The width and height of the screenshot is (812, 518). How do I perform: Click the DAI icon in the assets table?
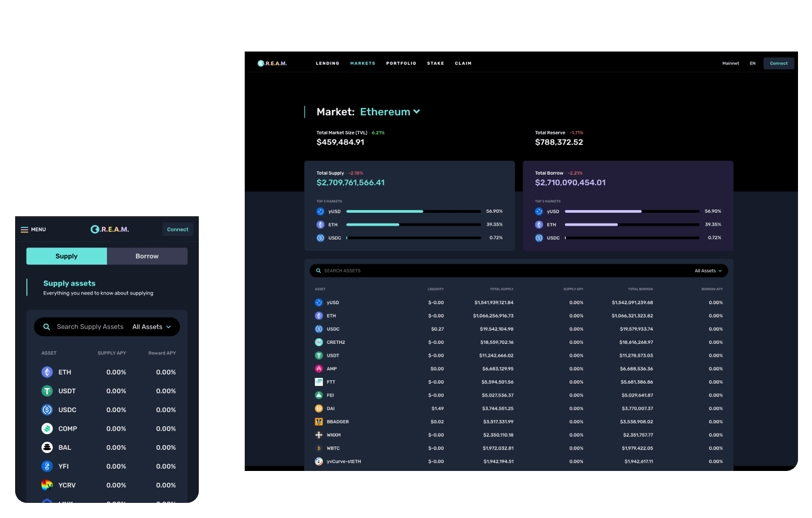coord(319,409)
